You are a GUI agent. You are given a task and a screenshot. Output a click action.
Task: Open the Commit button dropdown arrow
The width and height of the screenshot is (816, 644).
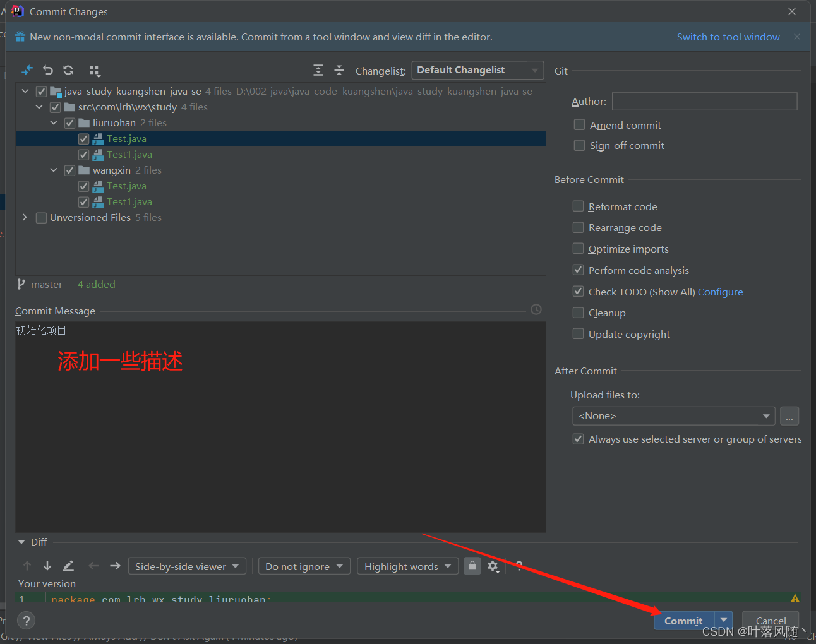point(724,621)
